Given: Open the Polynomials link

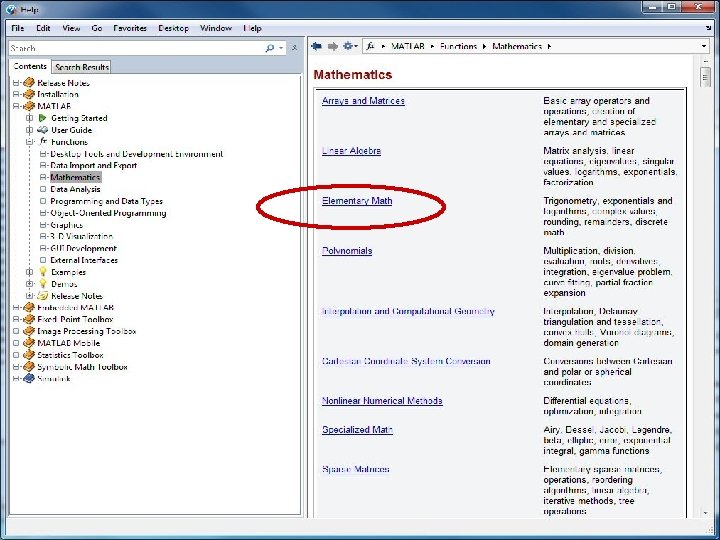Looking at the screenshot, I should [x=347, y=251].
